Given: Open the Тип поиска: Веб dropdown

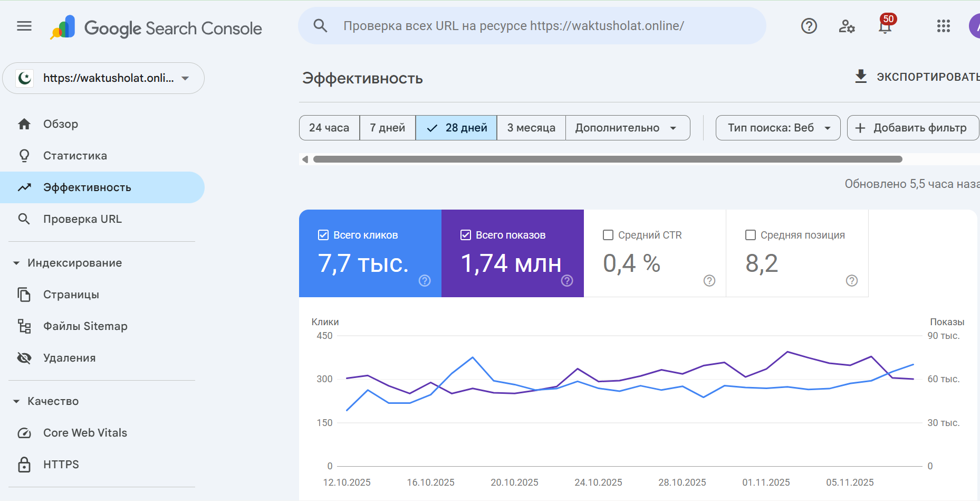Looking at the screenshot, I should pos(778,128).
